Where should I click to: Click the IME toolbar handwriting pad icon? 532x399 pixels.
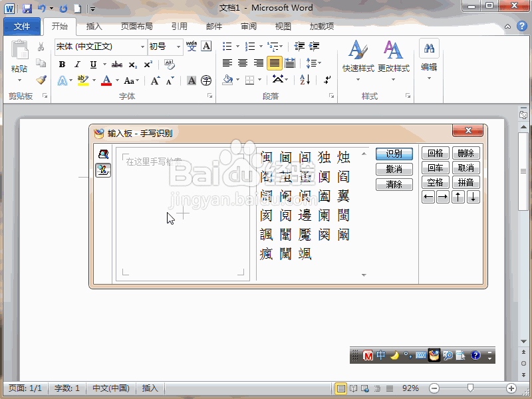coord(434,355)
